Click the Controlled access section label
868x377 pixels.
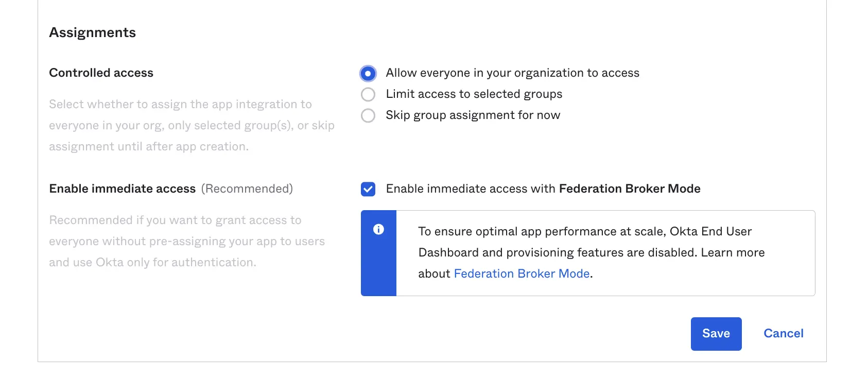pyautogui.click(x=101, y=73)
